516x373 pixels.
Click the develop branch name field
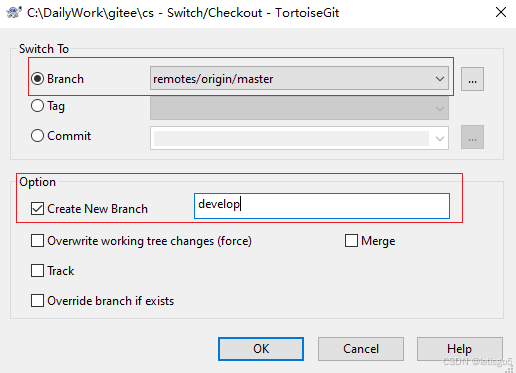coord(322,206)
